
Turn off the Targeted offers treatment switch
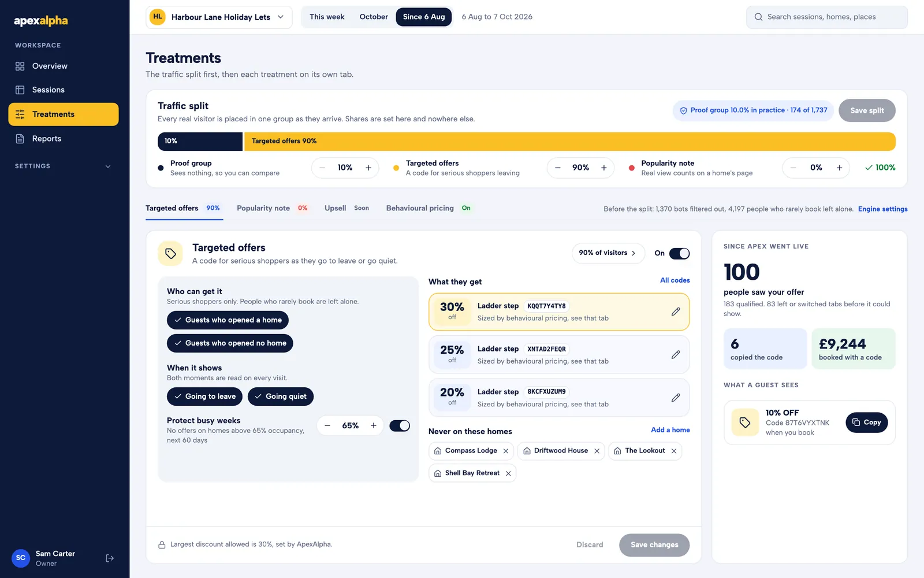[679, 253]
